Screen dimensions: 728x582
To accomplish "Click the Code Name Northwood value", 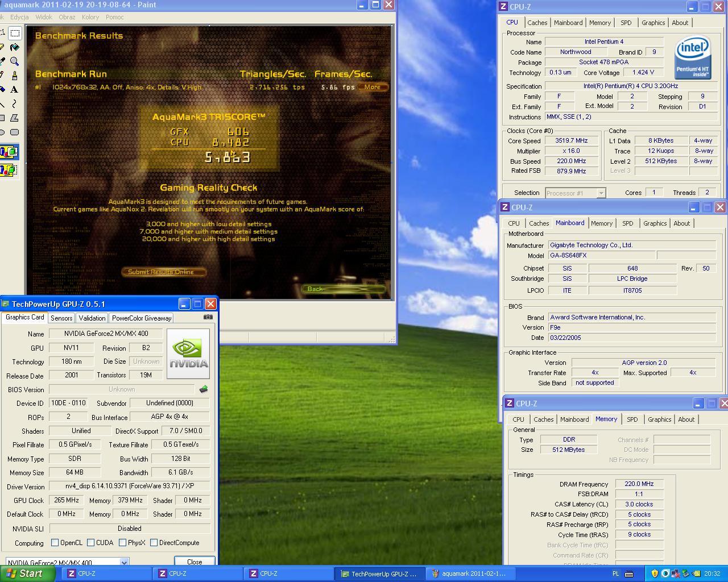I will click(576, 52).
